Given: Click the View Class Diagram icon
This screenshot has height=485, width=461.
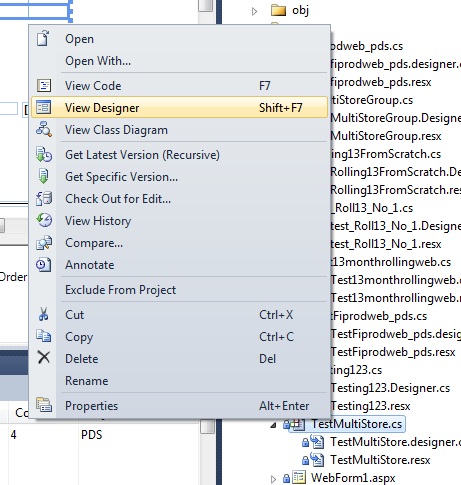Looking at the screenshot, I should (44, 129).
